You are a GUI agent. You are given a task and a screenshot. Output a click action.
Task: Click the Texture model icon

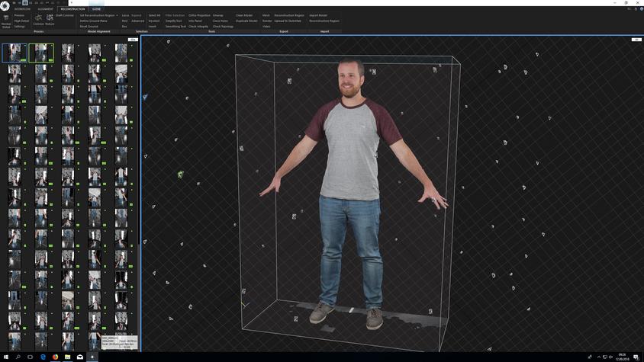[x=50, y=18]
